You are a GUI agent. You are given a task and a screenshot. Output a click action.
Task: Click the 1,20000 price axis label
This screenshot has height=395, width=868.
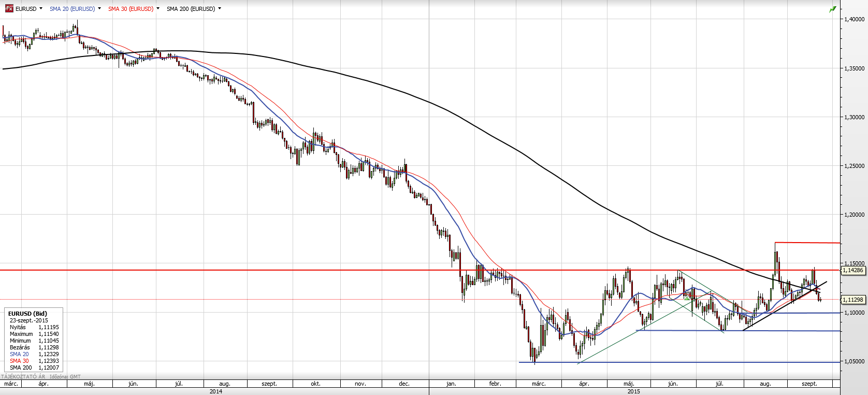855,215
